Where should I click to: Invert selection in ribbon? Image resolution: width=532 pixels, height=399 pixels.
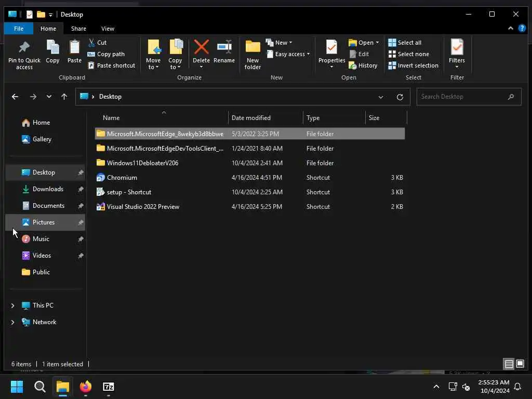pyautogui.click(x=413, y=65)
